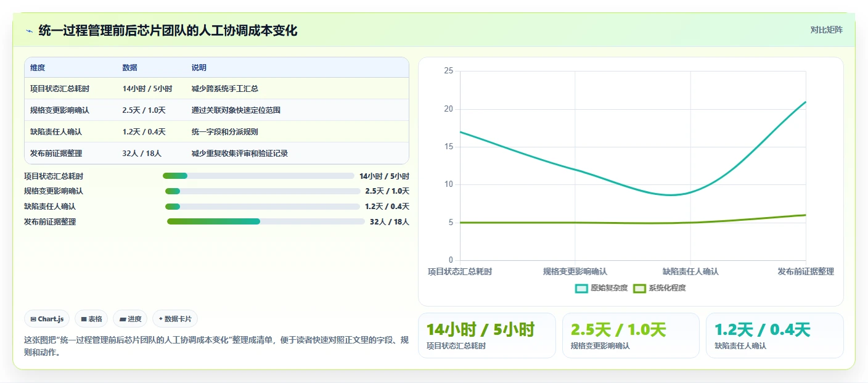Click the Chart.js tag icon

(x=33, y=319)
